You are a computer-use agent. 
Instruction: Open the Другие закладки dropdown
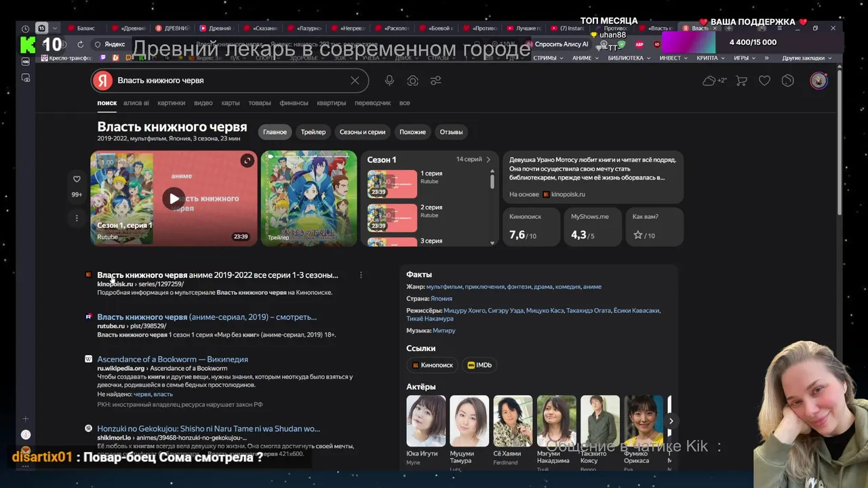(807, 58)
